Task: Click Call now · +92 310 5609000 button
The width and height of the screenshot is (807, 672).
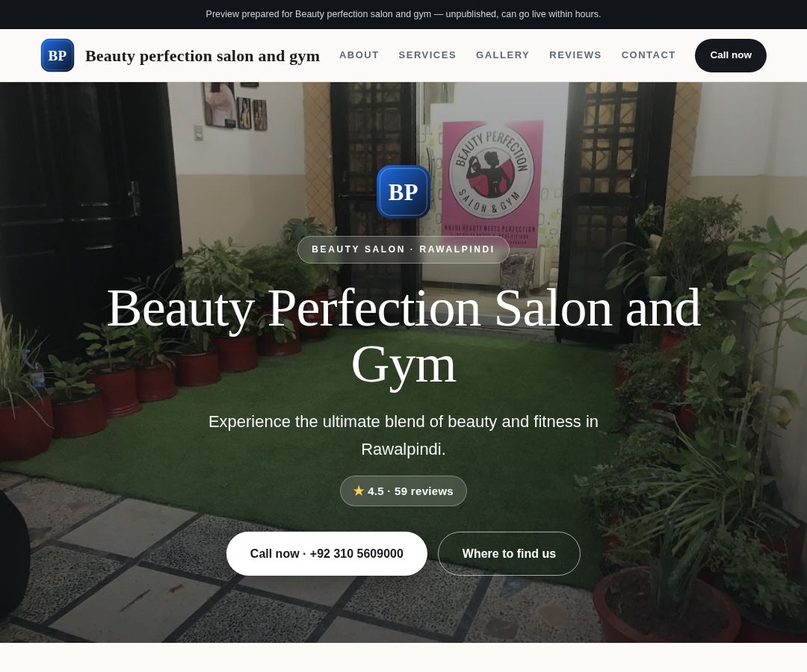Action: [327, 554]
